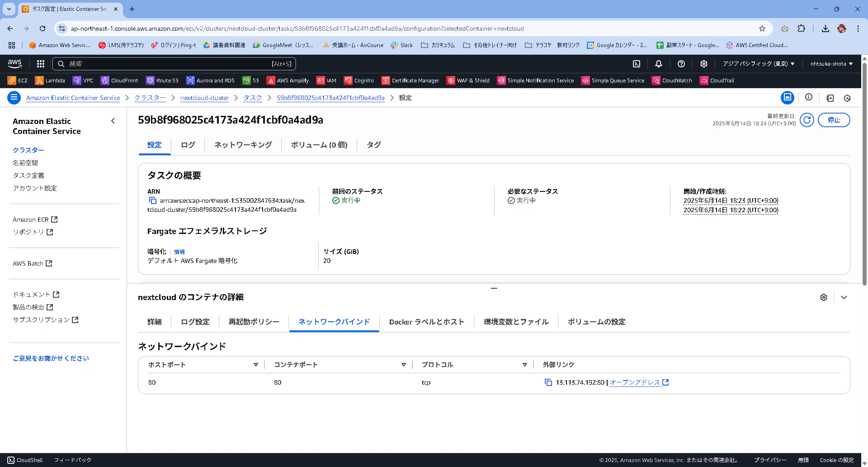
Task: Sort by protocol column arrow
Action: click(525, 365)
